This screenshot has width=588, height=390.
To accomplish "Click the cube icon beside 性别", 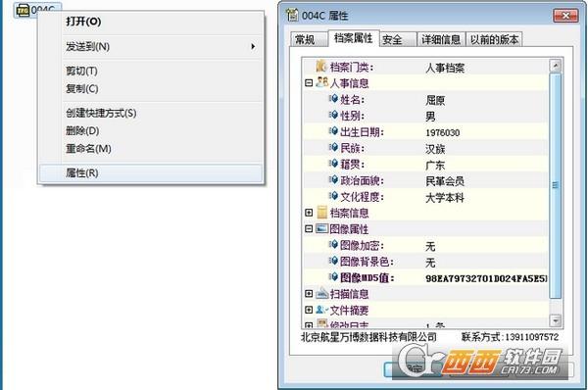I will click(333, 115).
